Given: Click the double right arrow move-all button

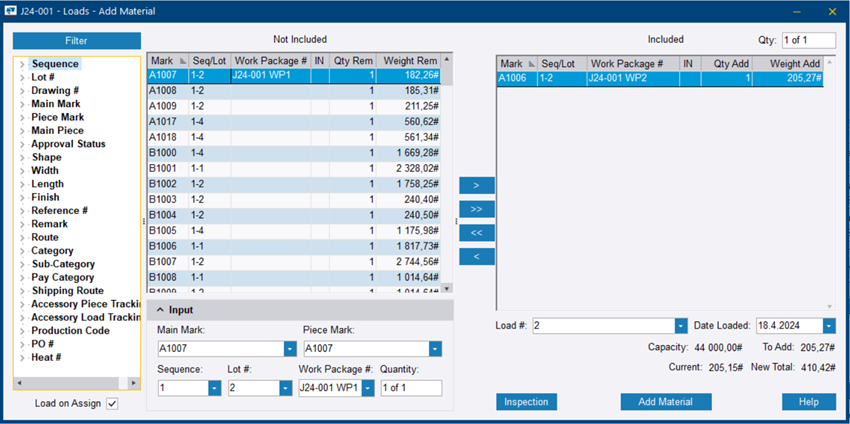Looking at the screenshot, I should pos(475,209).
